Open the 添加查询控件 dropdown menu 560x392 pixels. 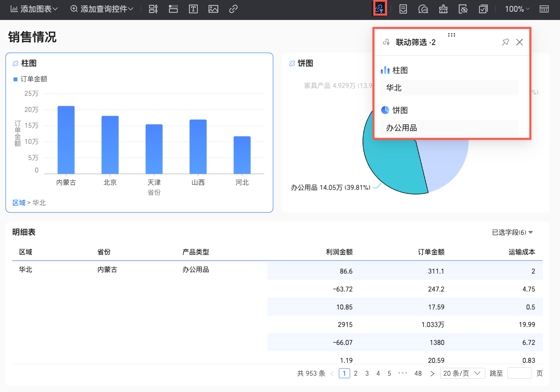[x=102, y=9]
